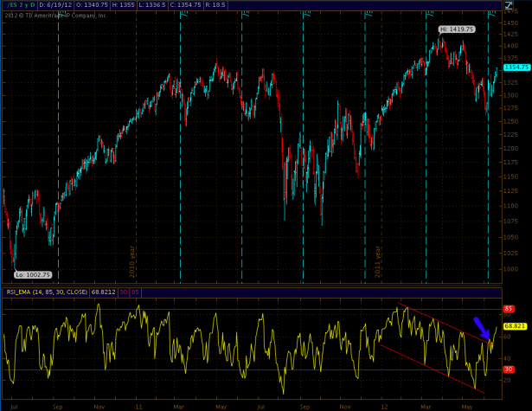Click the red 30 oversold level tag
This screenshot has height=411, width=532.
[510, 371]
